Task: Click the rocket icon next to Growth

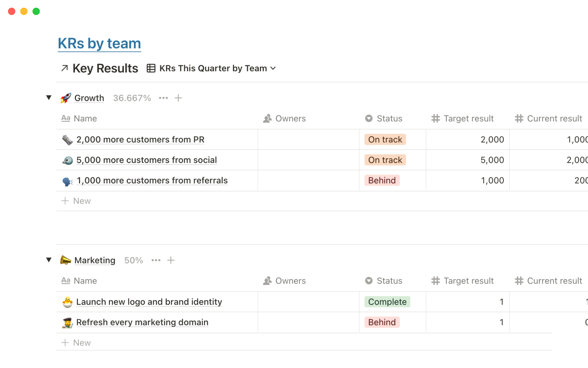Action: click(x=66, y=98)
